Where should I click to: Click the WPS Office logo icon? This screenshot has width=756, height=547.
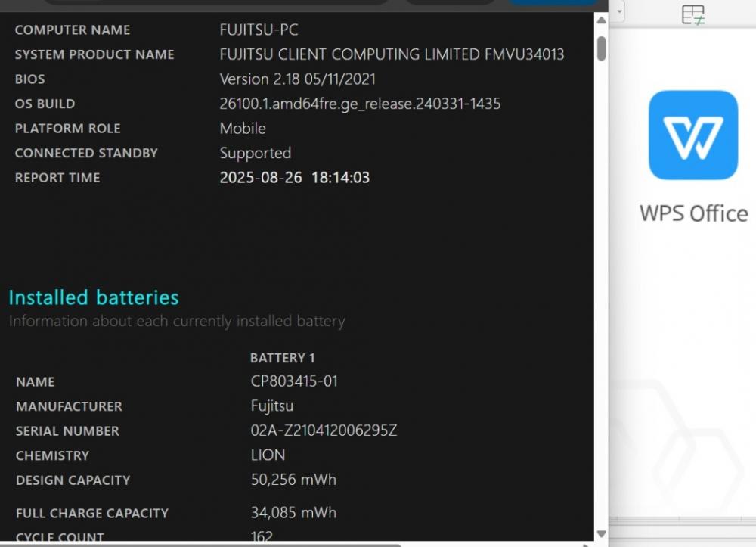pos(692,135)
